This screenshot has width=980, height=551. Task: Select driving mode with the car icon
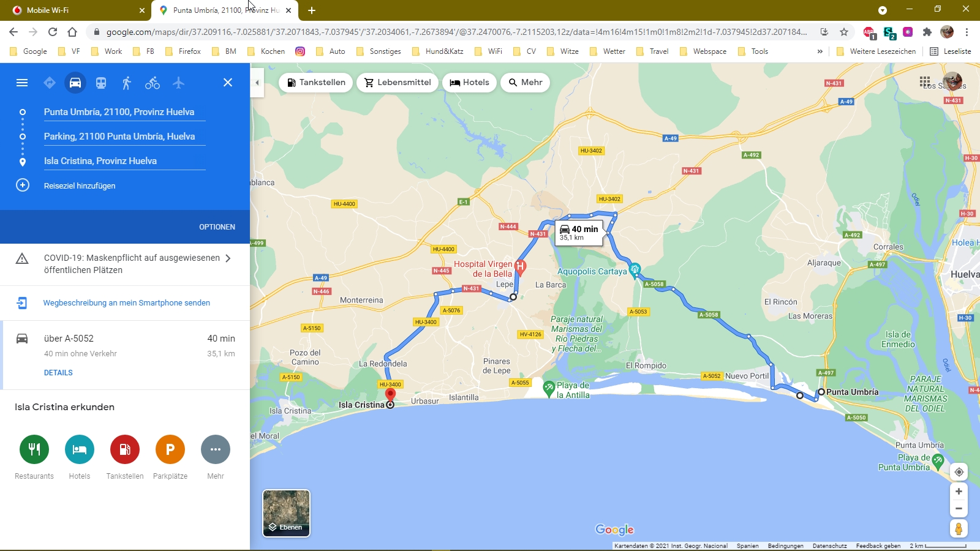[75, 83]
